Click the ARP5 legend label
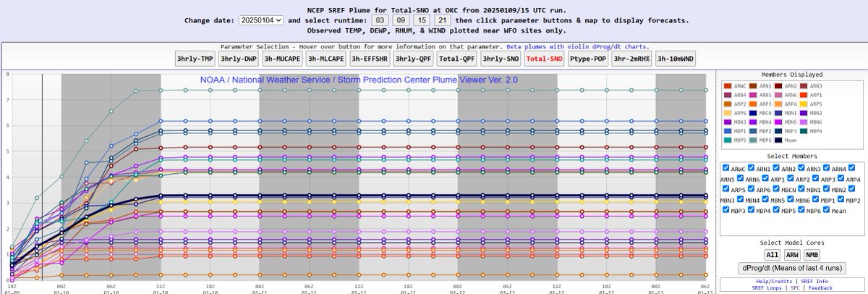Image resolution: width=868 pixels, height=294 pixels. click(815, 103)
